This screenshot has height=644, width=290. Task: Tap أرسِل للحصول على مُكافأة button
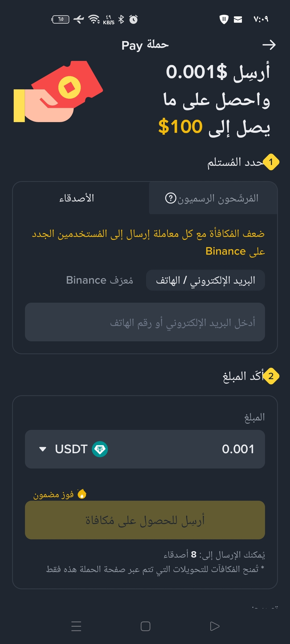145,520
